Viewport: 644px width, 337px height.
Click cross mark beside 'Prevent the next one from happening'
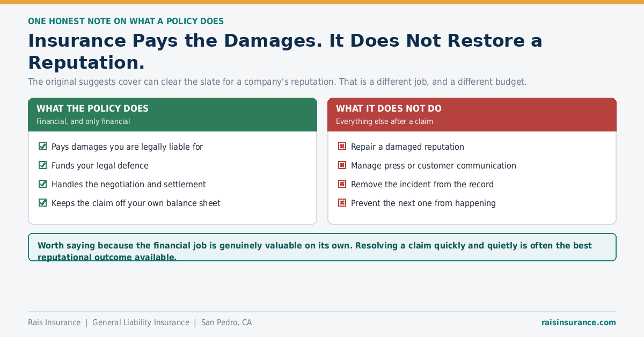point(342,203)
